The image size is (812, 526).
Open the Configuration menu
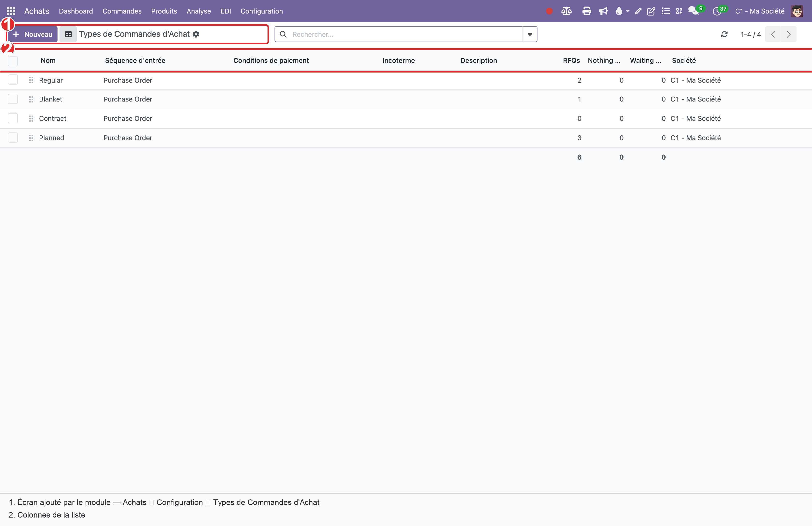pyautogui.click(x=262, y=11)
